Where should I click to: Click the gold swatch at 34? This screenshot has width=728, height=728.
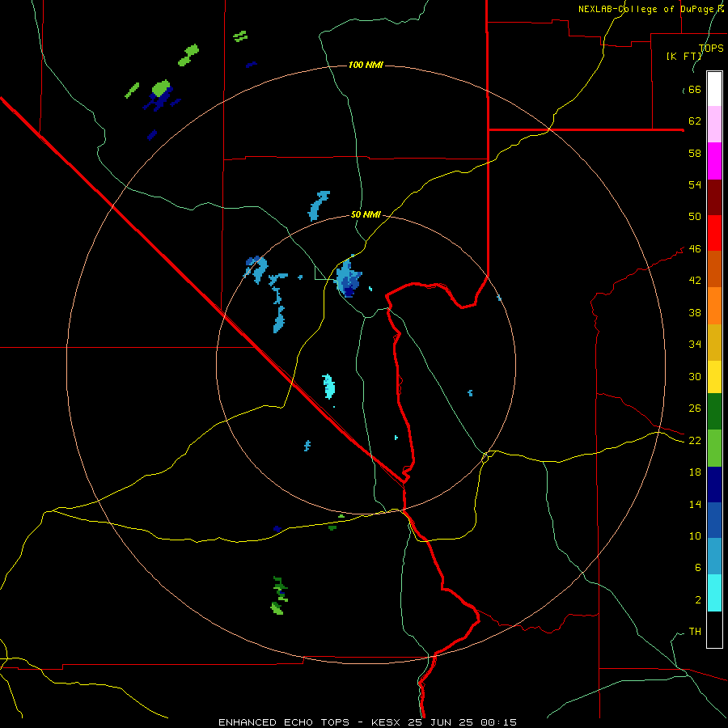pyautogui.click(x=714, y=341)
